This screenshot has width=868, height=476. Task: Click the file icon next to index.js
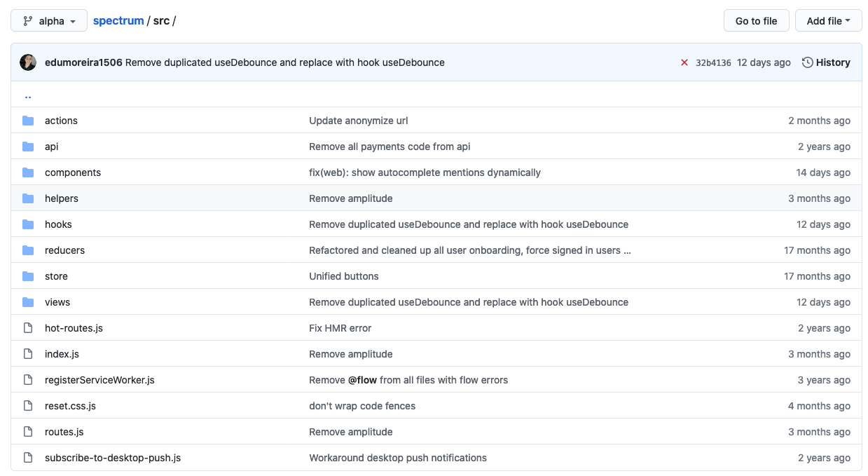(27, 353)
